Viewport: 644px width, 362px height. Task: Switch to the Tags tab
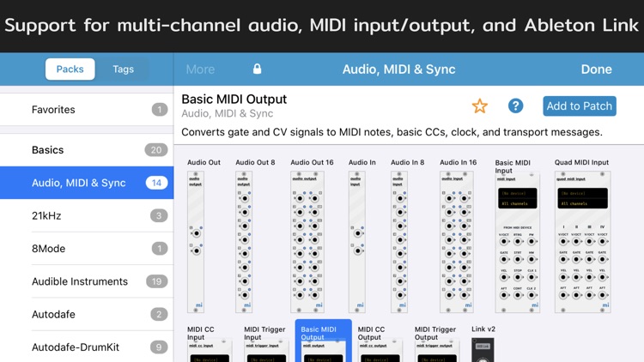(x=123, y=69)
